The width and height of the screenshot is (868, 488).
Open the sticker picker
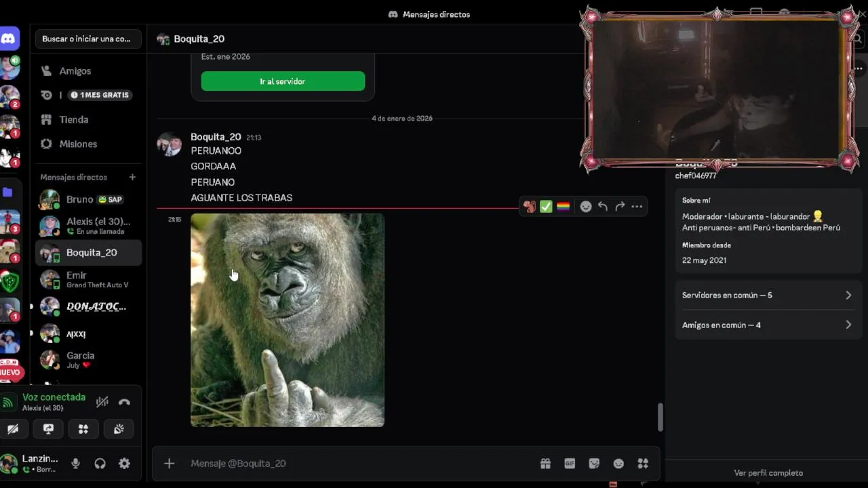[594, 464]
